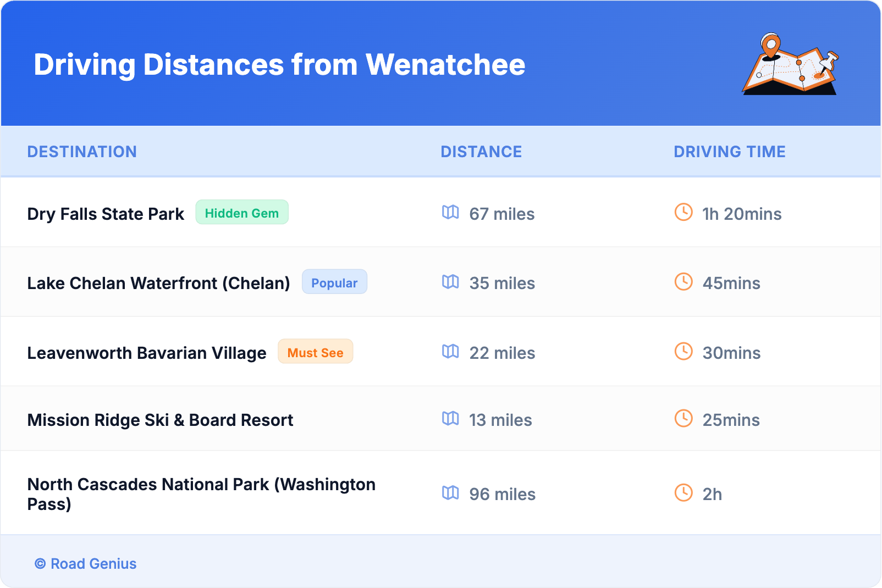Select the Must See badge

(x=315, y=352)
